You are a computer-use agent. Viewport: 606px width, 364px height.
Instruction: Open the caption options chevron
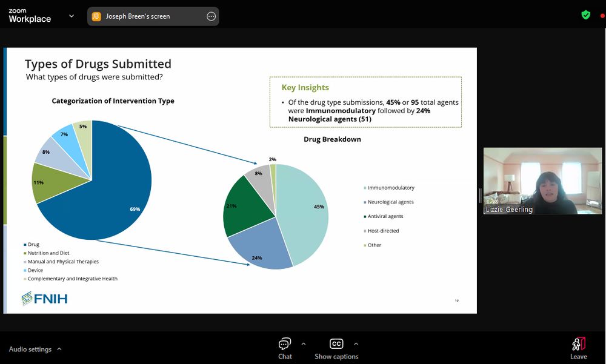pyautogui.click(x=356, y=343)
